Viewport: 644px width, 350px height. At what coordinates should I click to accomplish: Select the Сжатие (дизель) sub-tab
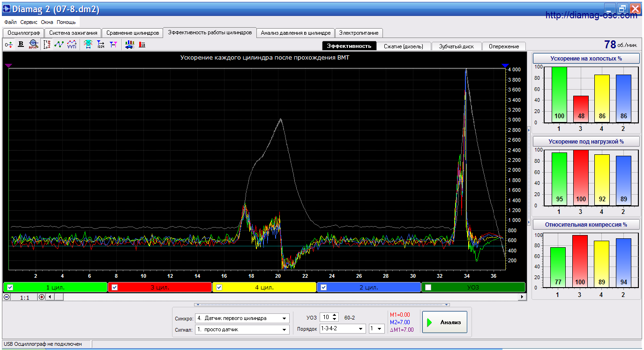click(x=404, y=46)
